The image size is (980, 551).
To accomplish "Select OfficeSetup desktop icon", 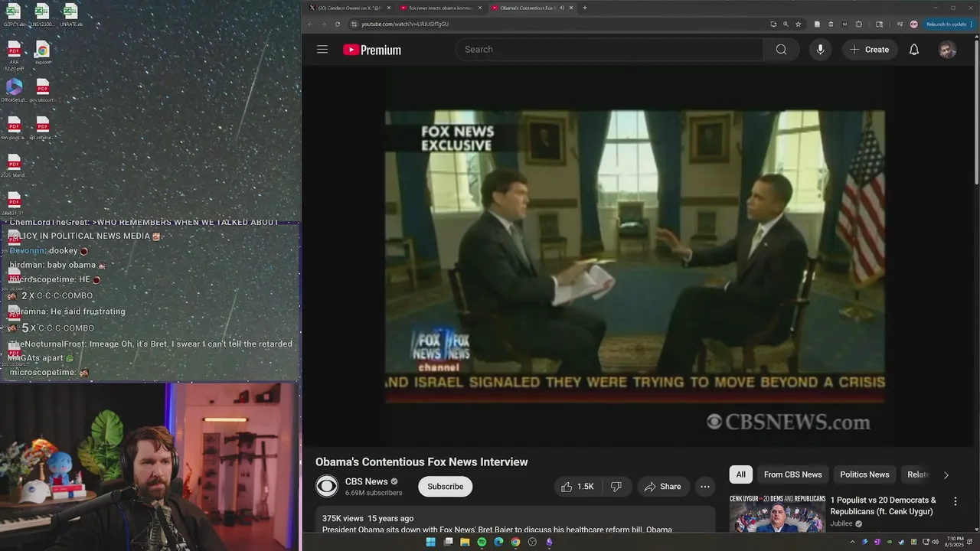I will [x=14, y=90].
